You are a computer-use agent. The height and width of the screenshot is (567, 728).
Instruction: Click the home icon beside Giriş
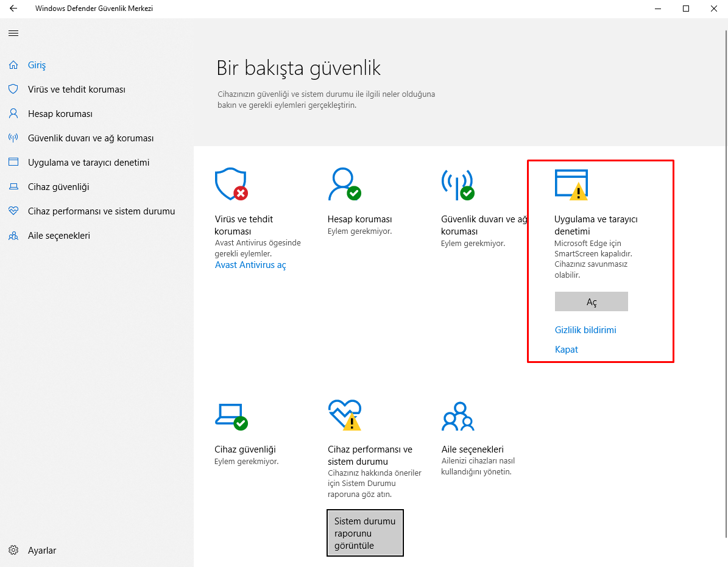point(13,65)
